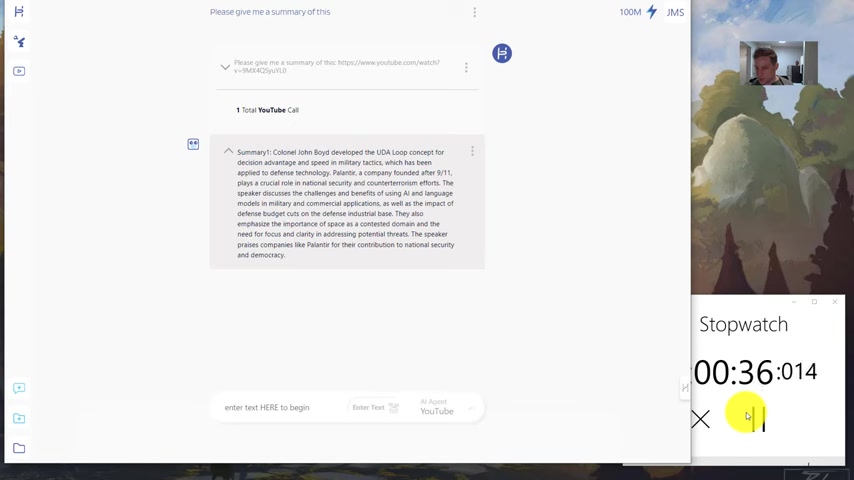Maximize the Stopwatch window

tap(814, 301)
